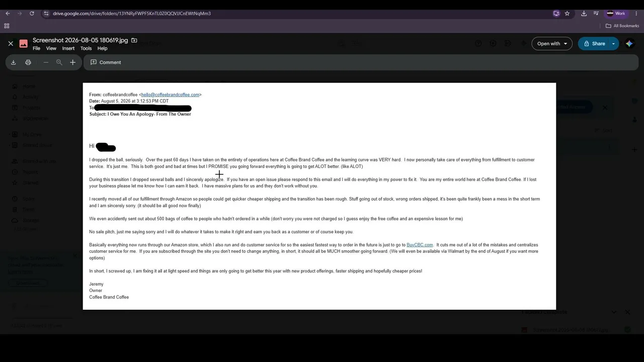644x362 pixels.
Task: Focus the browser address bar URL
Action: [132, 14]
